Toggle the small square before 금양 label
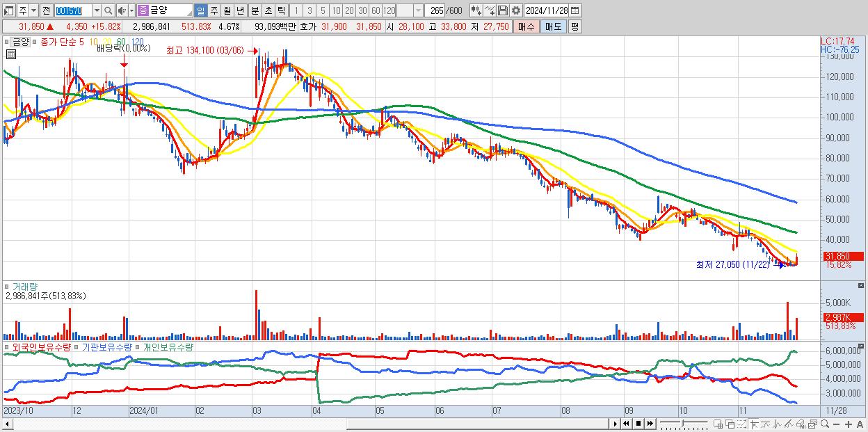Screen dimensions: 868x432 [7, 42]
